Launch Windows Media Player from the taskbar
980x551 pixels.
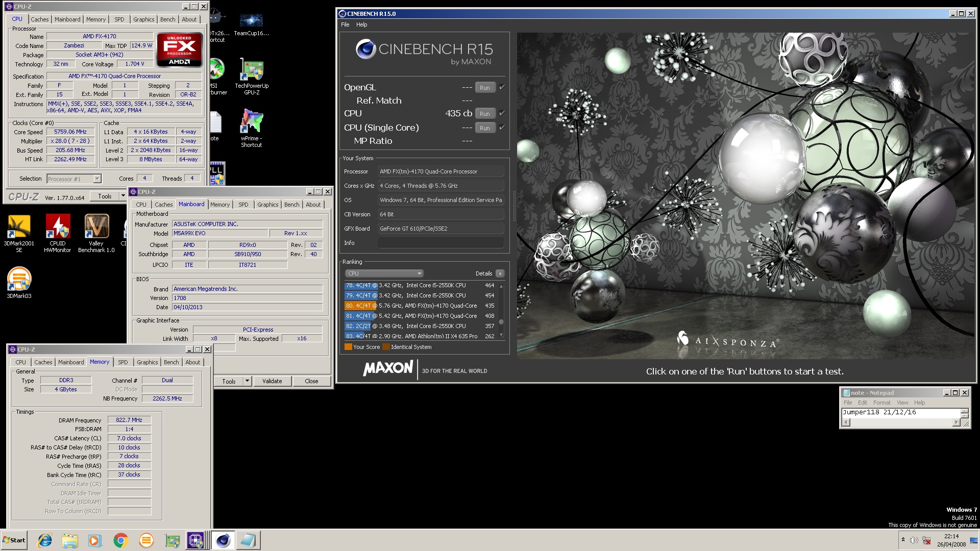coord(95,540)
